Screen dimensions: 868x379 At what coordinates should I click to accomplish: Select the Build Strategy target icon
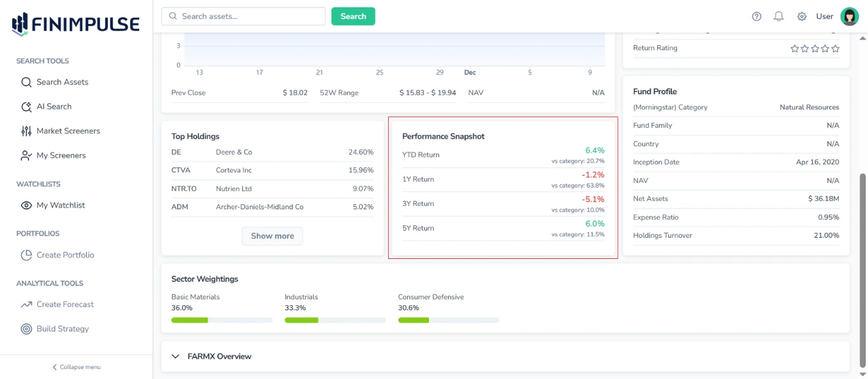[x=26, y=328]
